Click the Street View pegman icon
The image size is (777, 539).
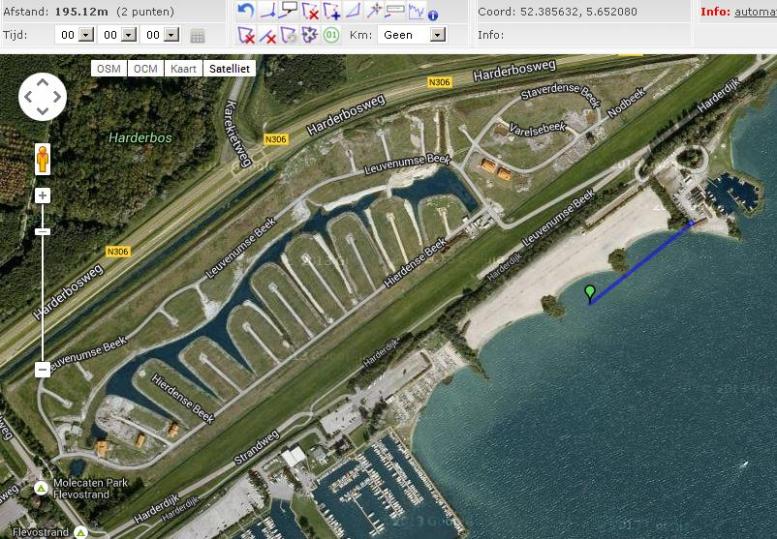point(43,159)
